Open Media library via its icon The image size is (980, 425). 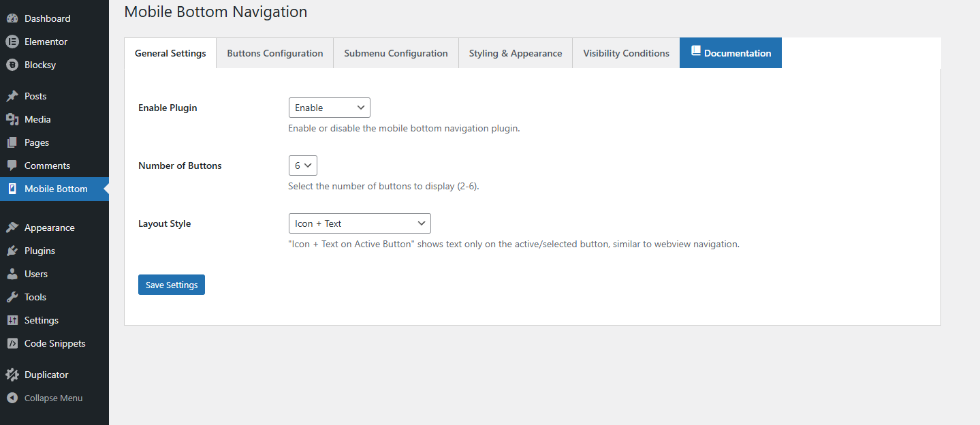(x=12, y=119)
